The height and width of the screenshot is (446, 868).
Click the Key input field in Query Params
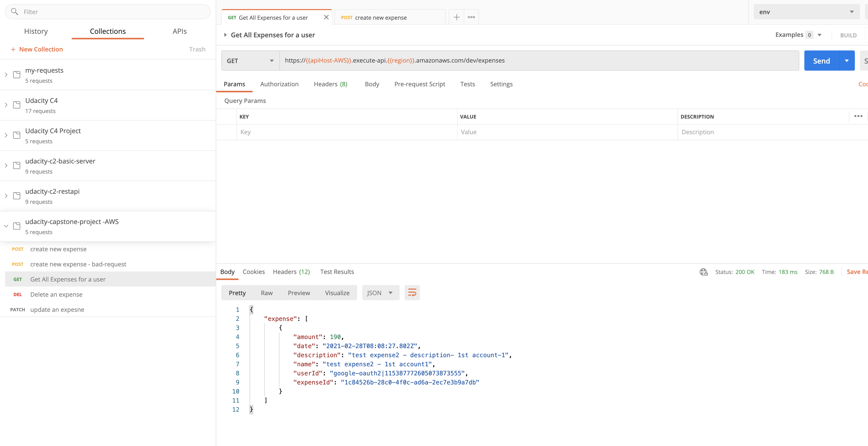coord(346,132)
